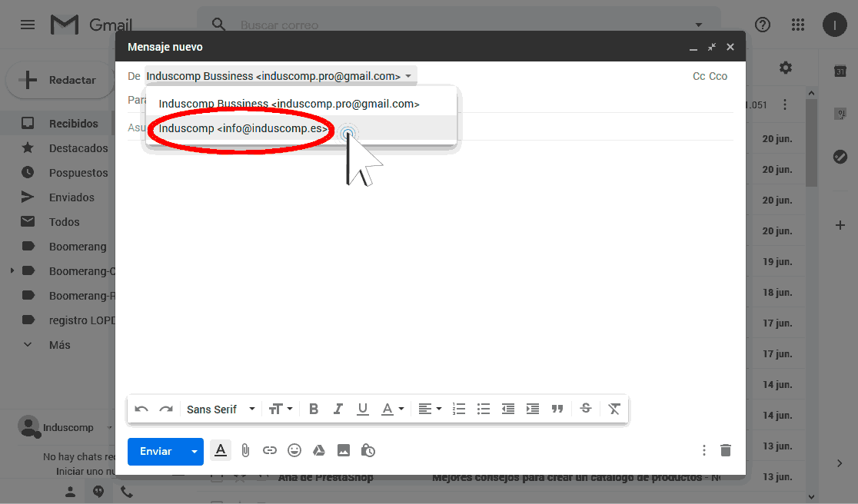This screenshot has width=858, height=504.
Task: Toggle confidential mode lock-clock icon
Action: 367,450
